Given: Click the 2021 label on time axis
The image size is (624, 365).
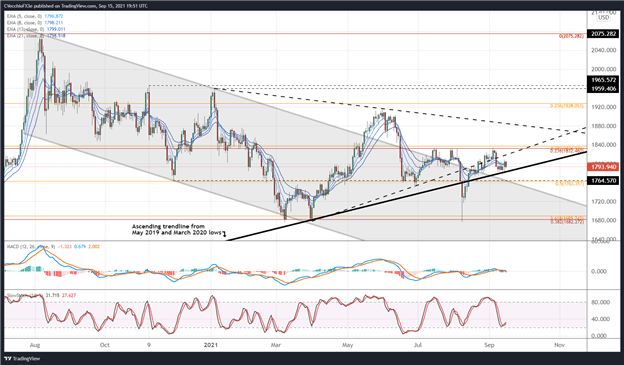Looking at the screenshot, I should pyautogui.click(x=211, y=345).
